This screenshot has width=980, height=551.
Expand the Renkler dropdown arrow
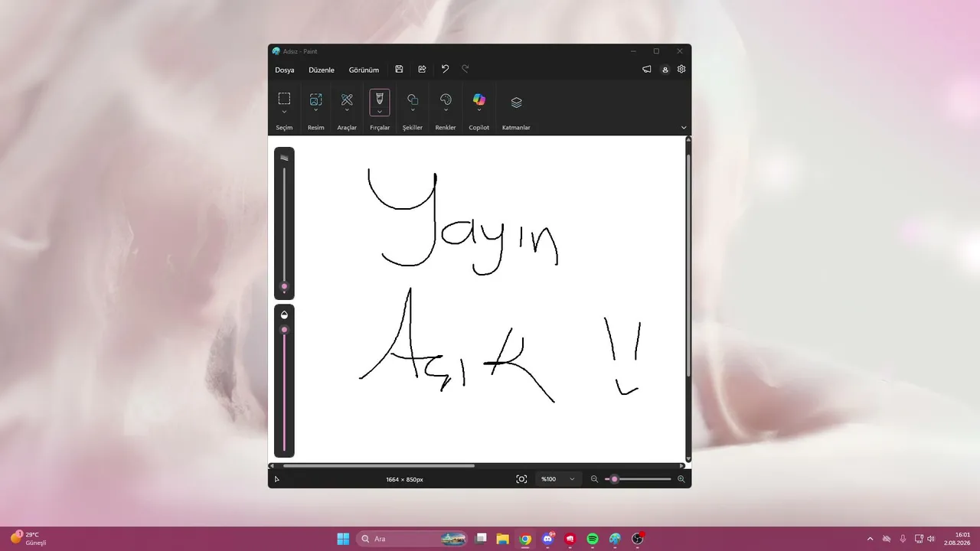point(446,110)
